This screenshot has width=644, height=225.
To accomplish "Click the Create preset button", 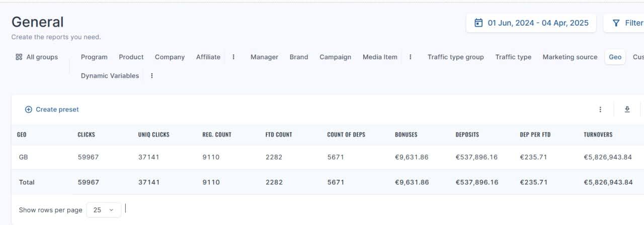I will (x=52, y=109).
